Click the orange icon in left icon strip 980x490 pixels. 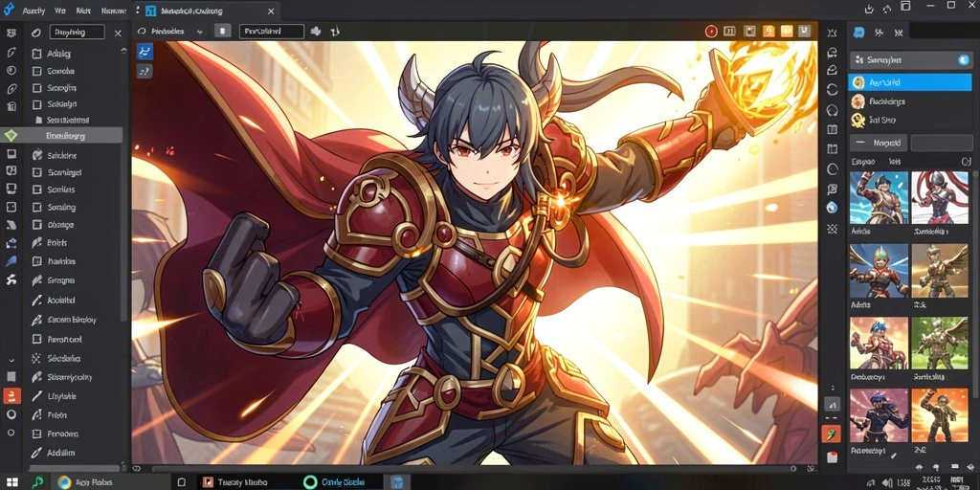[x=11, y=395]
